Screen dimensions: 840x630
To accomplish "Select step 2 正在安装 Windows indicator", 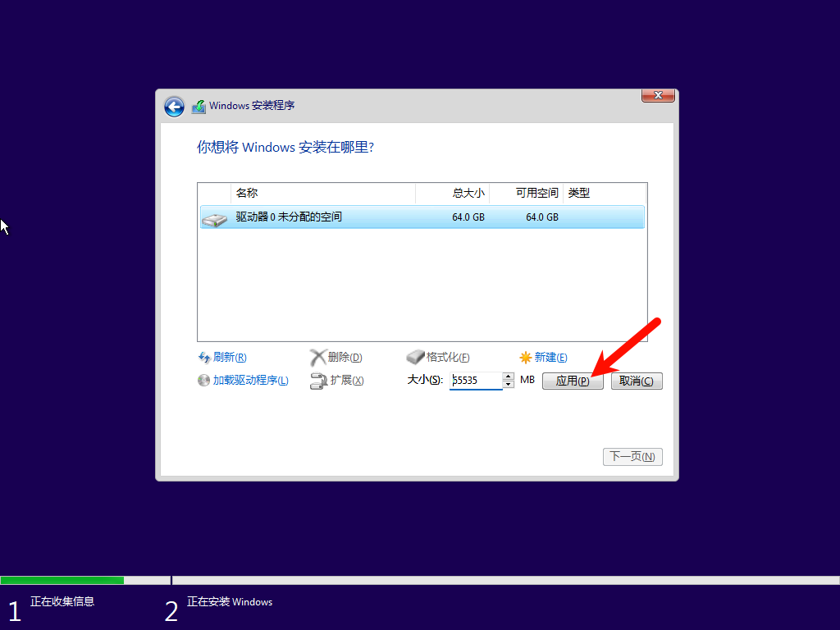I will [230, 602].
